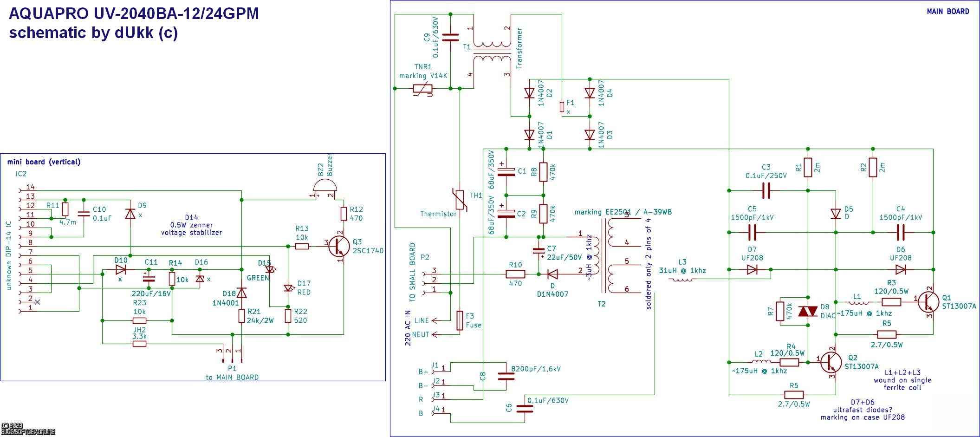Select the D18 1N4001 diode symbol

[x=241, y=293]
